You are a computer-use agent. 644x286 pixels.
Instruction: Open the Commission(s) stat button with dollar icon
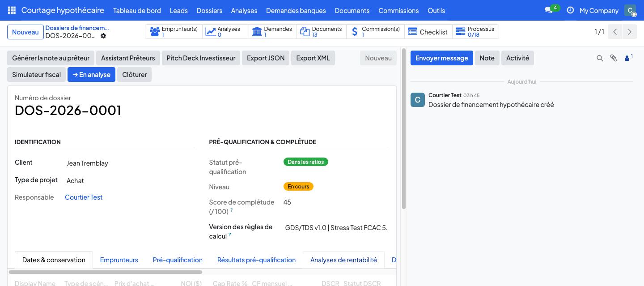click(x=375, y=32)
